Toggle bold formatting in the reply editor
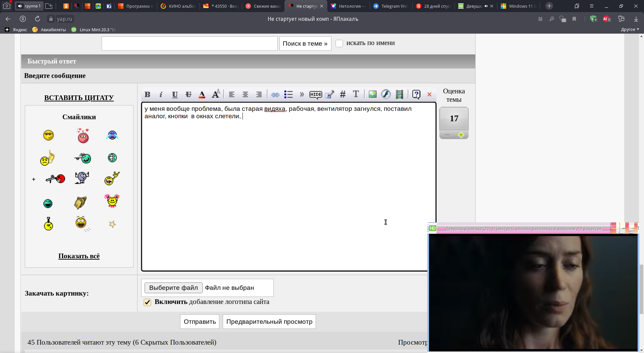644x353 pixels. click(x=147, y=94)
